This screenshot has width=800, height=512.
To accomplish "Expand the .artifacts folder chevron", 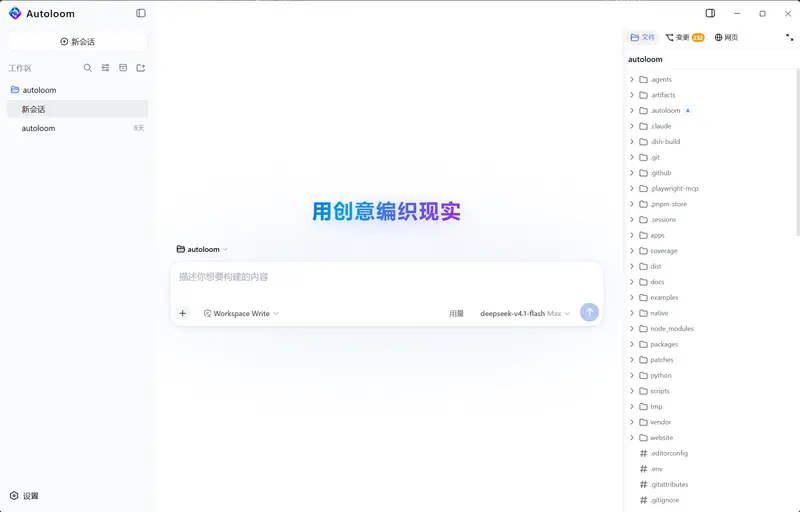I will pos(632,95).
